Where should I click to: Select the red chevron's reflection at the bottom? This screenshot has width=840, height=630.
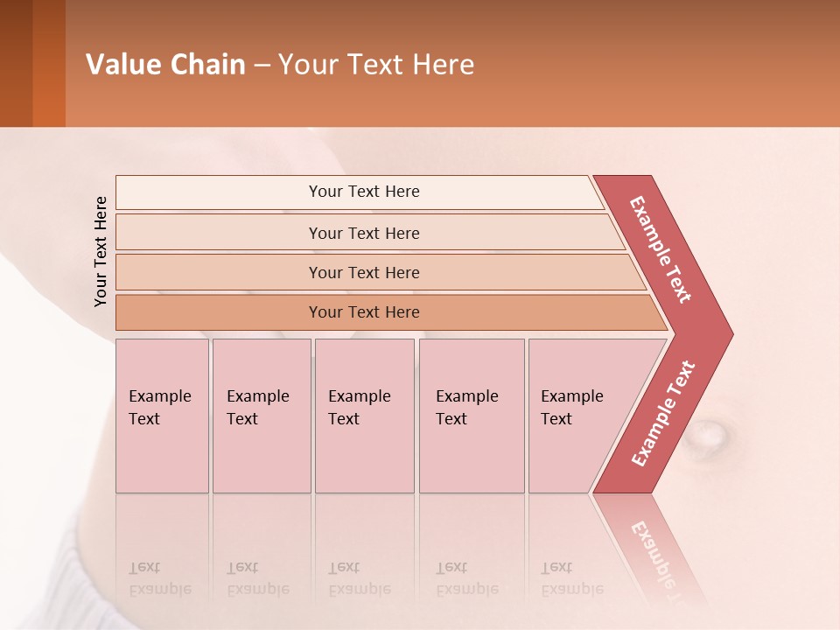657,549
